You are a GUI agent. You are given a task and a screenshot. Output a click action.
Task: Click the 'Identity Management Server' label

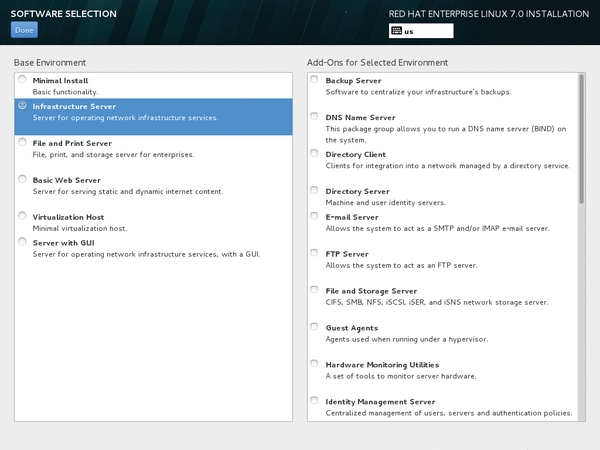[381, 402]
